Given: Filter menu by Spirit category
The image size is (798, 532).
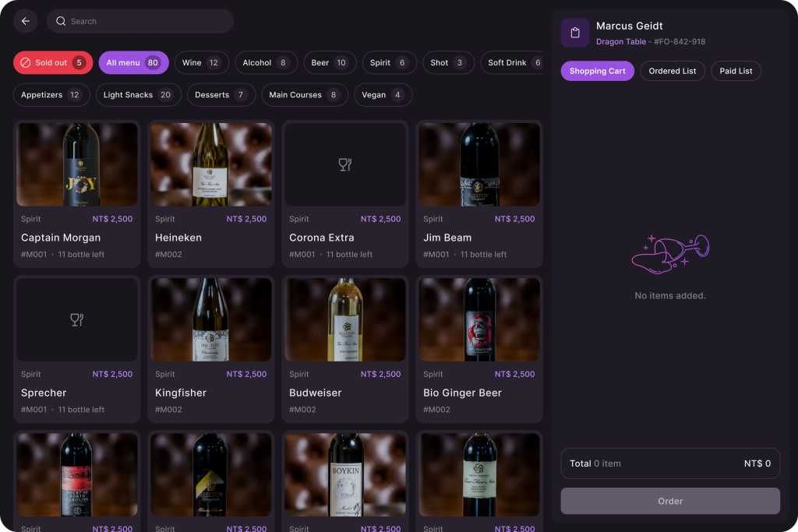Looking at the screenshot, I should point(390,62).
